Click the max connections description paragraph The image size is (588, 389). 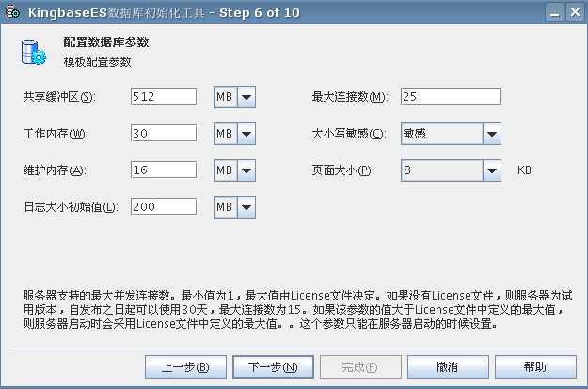(297, 309)
